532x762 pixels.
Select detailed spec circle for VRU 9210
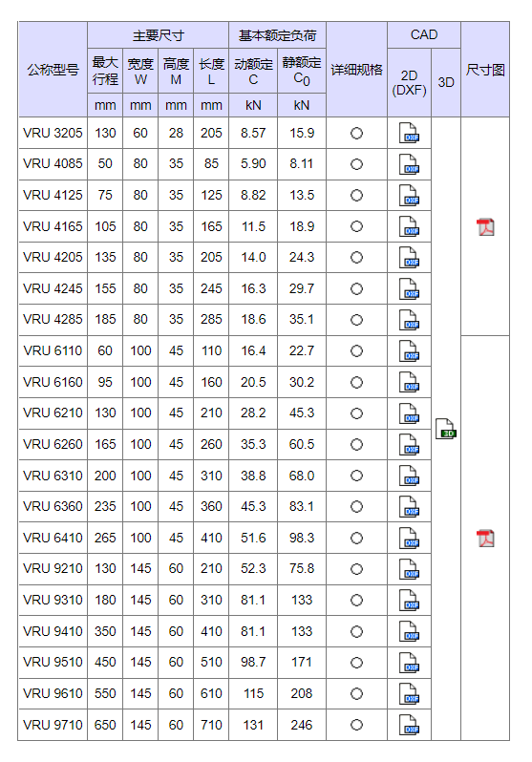pyautogui.click(x=356, y=569)
